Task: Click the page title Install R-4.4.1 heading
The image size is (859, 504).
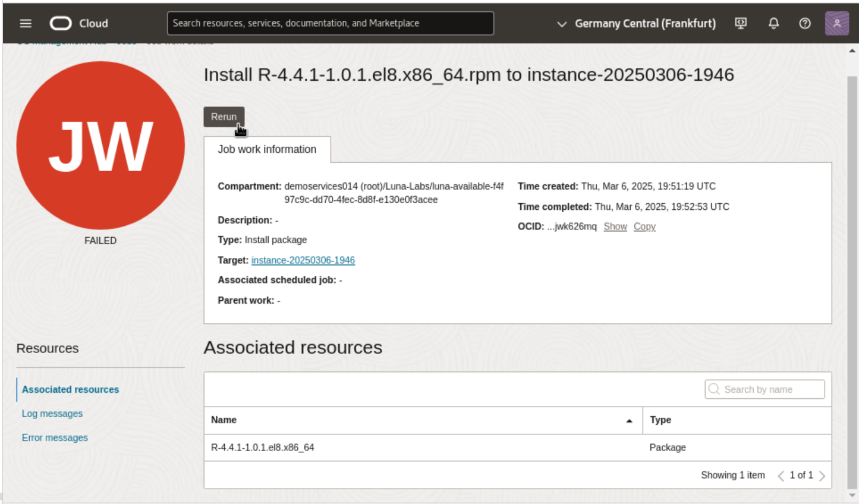Action: pyautogui.click(x=469, y=75)
